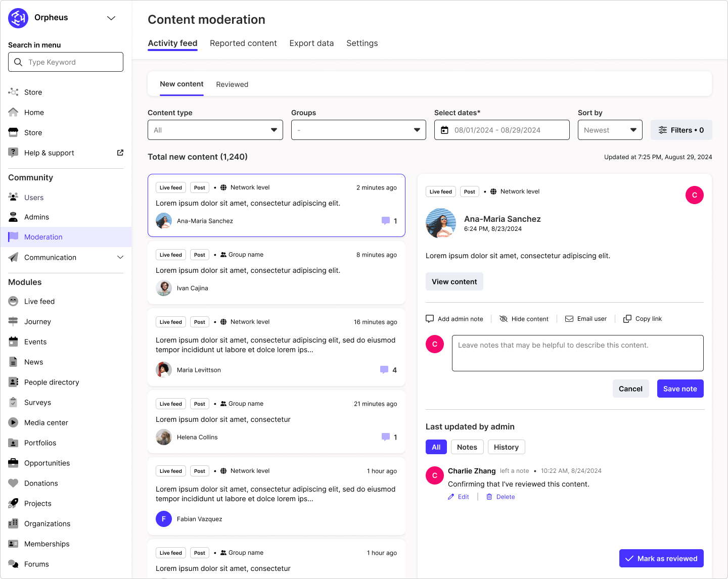Click Fabian Vazquez's F avatar
Image resolution: width=728 pixels, height=579 pixels.
pos(164,519)
